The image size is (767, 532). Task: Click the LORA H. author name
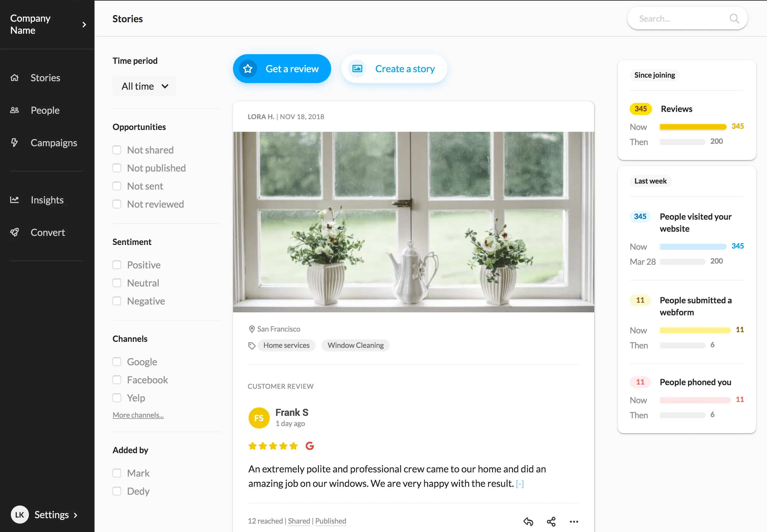pos(261,117)
